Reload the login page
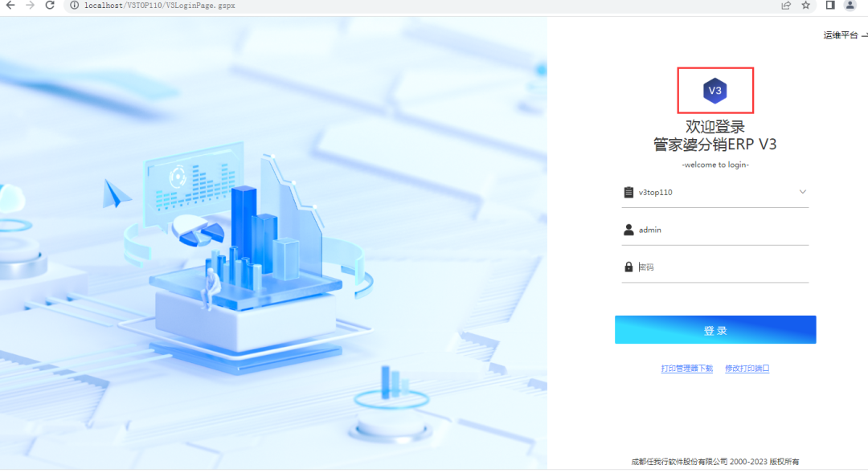 pos(50,6)
